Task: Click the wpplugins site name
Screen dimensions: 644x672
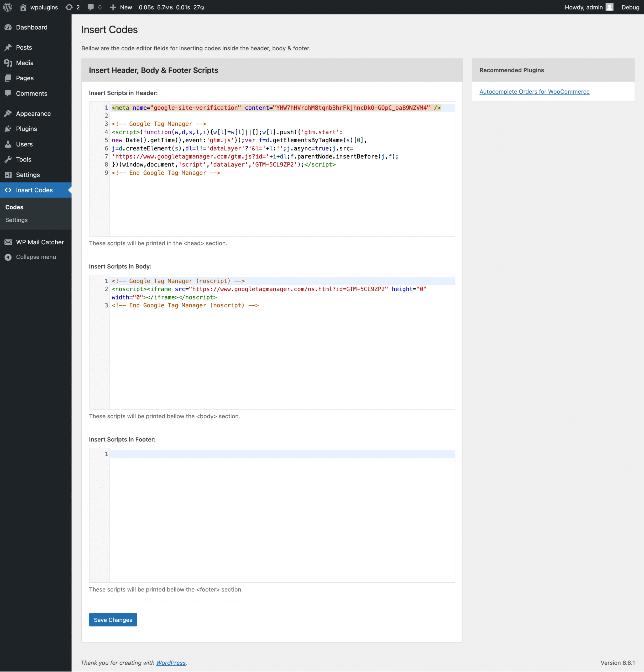Action: point(44,7)
